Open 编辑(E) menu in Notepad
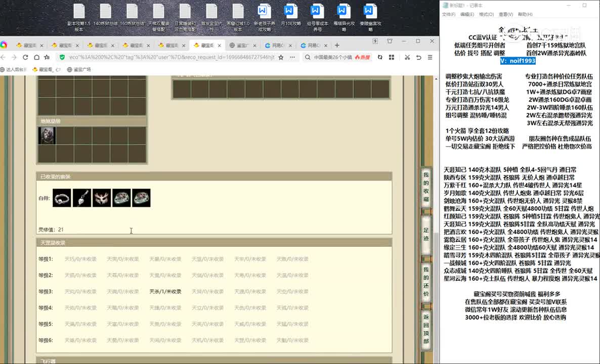Screen dimensions: 600x364 (x=467, y=14)
